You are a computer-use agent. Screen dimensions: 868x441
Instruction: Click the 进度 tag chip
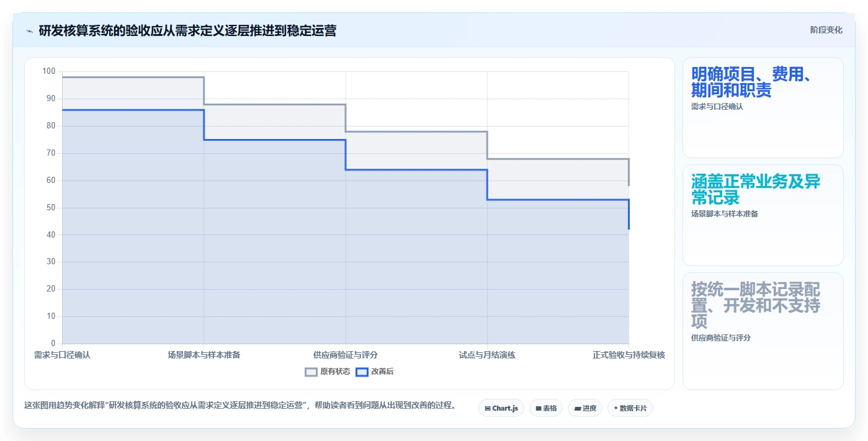coord(585,408)
